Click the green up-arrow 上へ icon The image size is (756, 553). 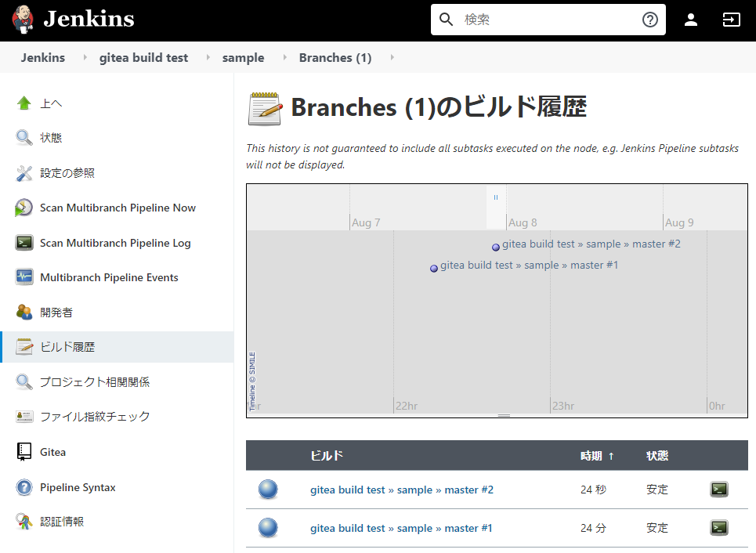(x=24, y=103)
